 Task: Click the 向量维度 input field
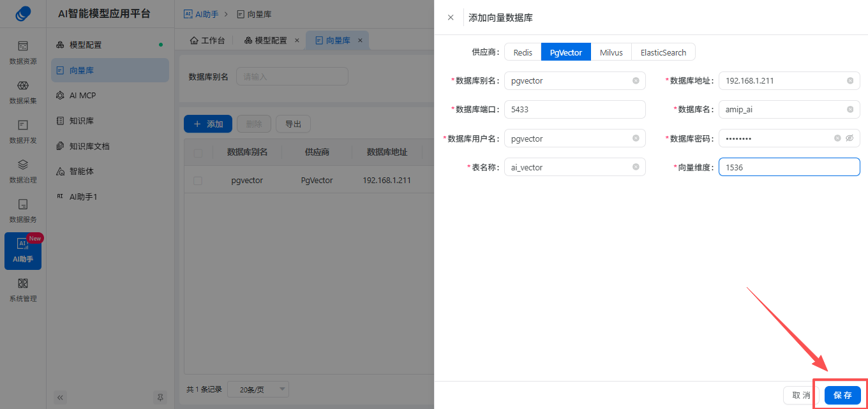[x=789, y=167]
